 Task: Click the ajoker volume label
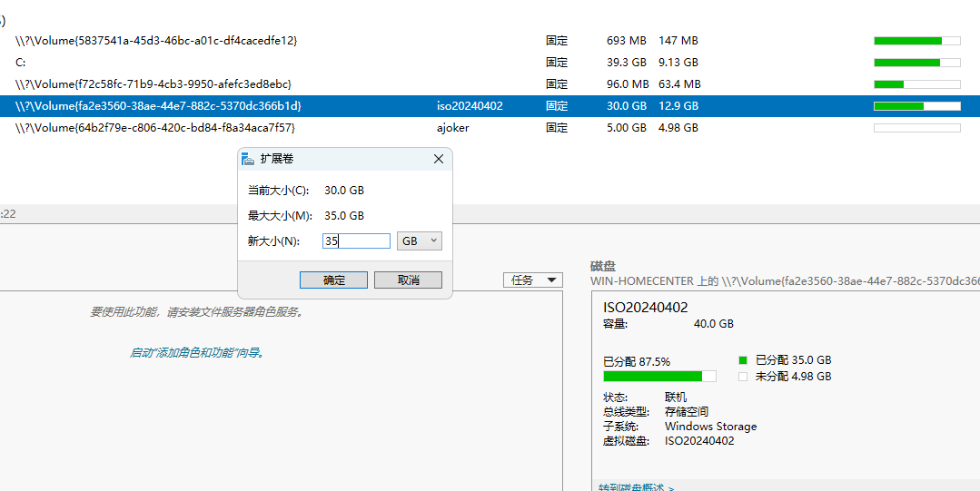(453, 127)
